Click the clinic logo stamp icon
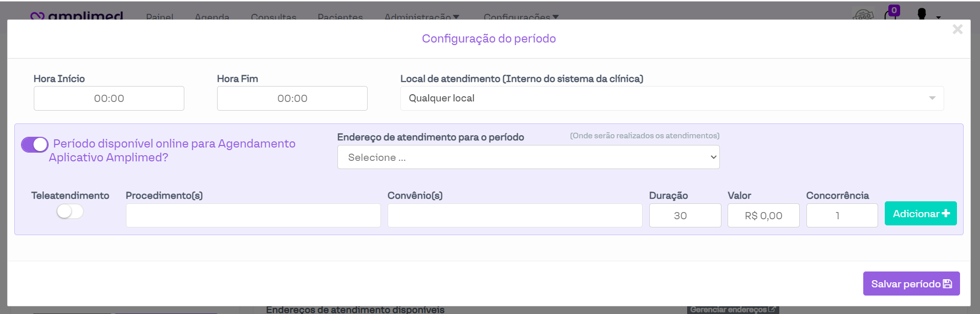The image size is (980, 314). coord(863,15)
